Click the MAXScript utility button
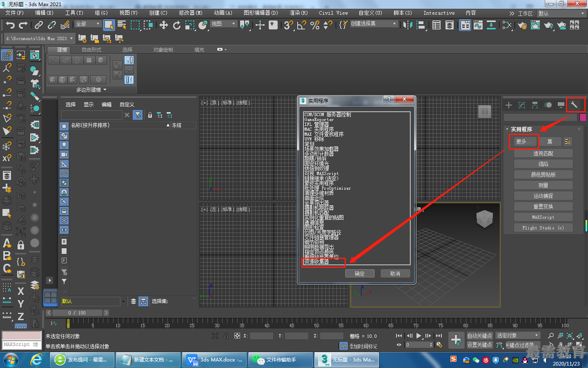This screenshot has width=588, height=368. [x=543, y=217]
